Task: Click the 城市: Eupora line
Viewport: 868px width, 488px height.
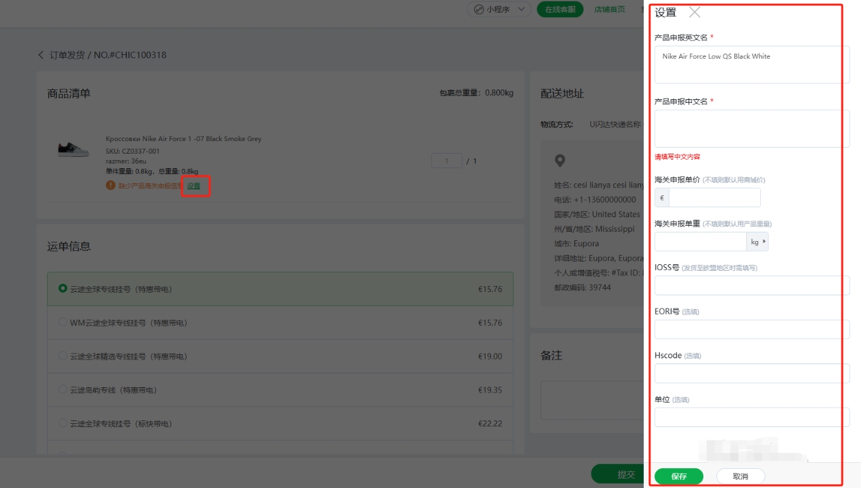Action: point(577,243)
